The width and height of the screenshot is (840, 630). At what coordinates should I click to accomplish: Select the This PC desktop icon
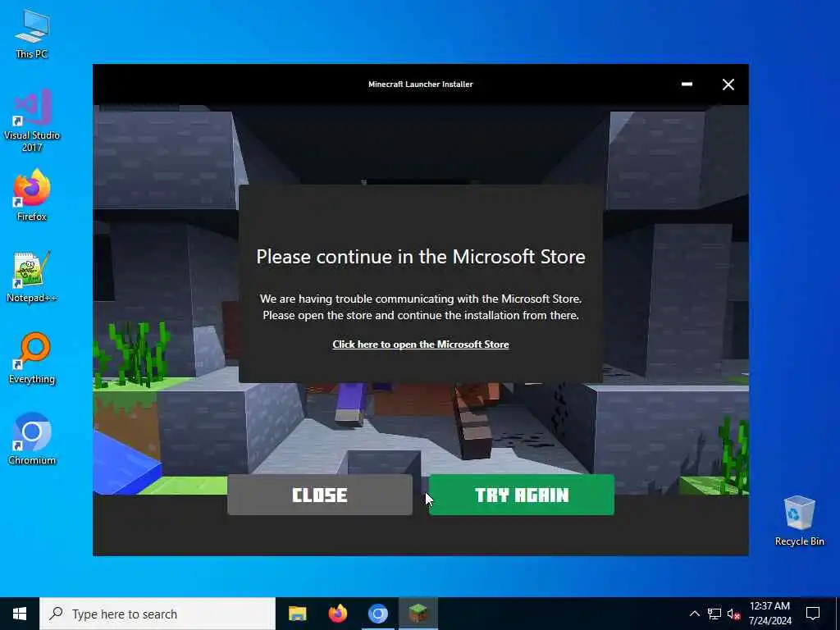32,34
